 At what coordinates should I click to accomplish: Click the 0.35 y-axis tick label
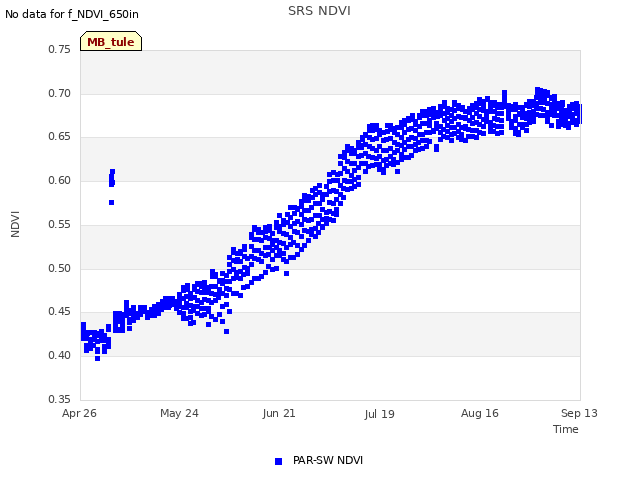click(60, 399)
